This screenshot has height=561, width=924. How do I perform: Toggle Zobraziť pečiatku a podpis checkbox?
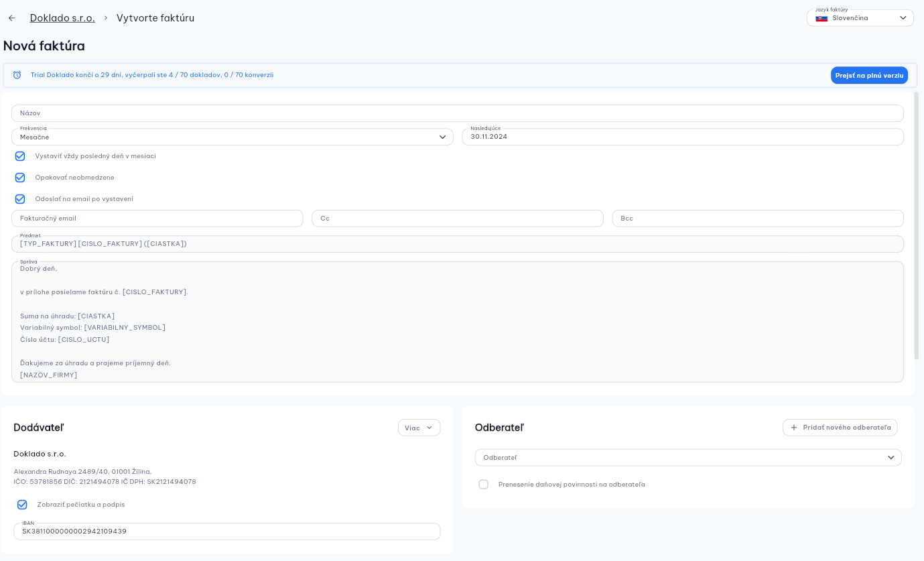coord(22,505)
